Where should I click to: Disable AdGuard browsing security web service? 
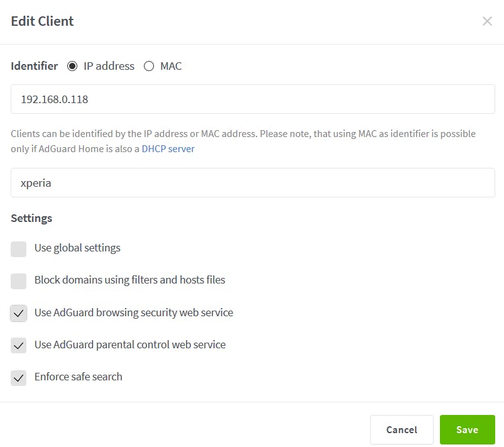pos(18,313)
